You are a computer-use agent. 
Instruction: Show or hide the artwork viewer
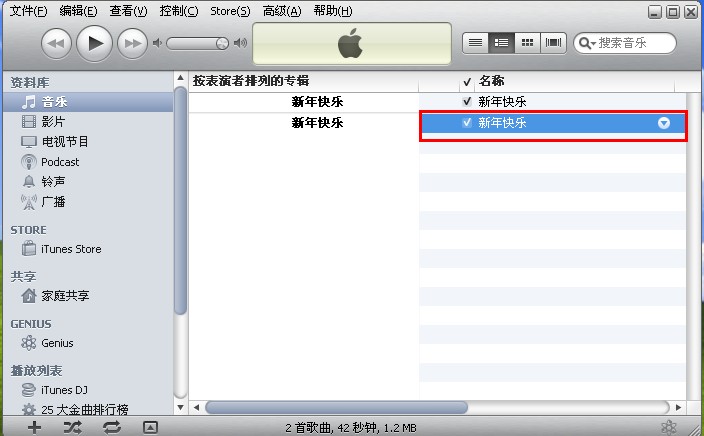click(150, 427)
